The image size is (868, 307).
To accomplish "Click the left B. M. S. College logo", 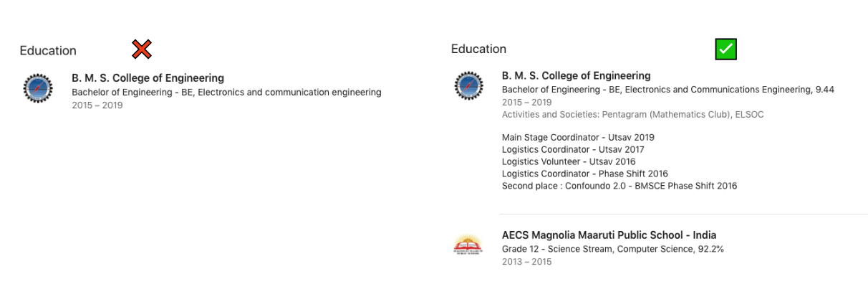I will [37, 88].
